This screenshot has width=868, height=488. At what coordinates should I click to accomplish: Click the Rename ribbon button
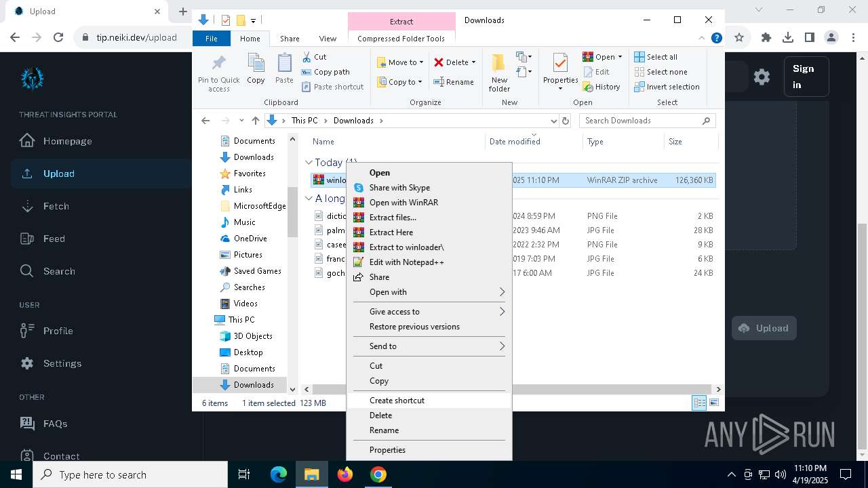click(x=454, y=82)
